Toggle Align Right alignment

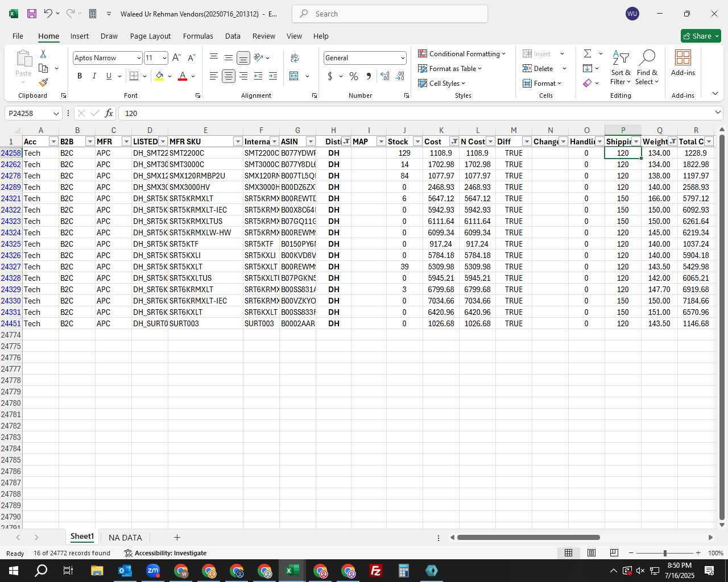[243, 76]
